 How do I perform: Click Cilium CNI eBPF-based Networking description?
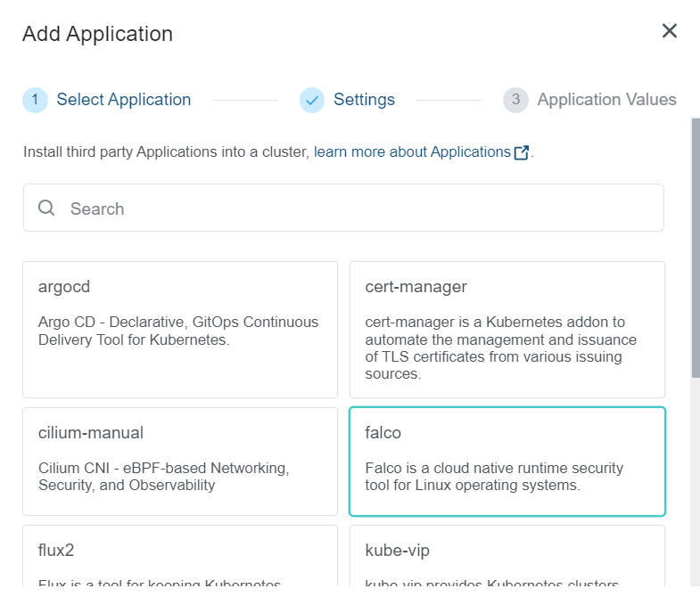(x=164, y=477)
